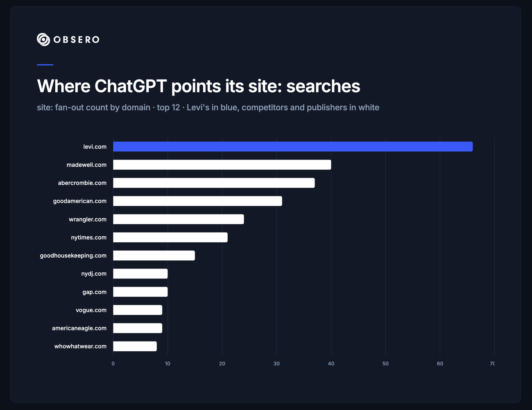Image resolution: width=532 pixels, height=410 pixels.
Task: Click the levi.com axis label
Action: (95, 147)
